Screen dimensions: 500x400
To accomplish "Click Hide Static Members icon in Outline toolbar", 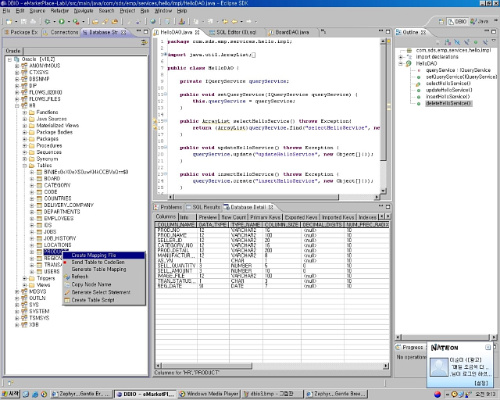I will (467, 42).
